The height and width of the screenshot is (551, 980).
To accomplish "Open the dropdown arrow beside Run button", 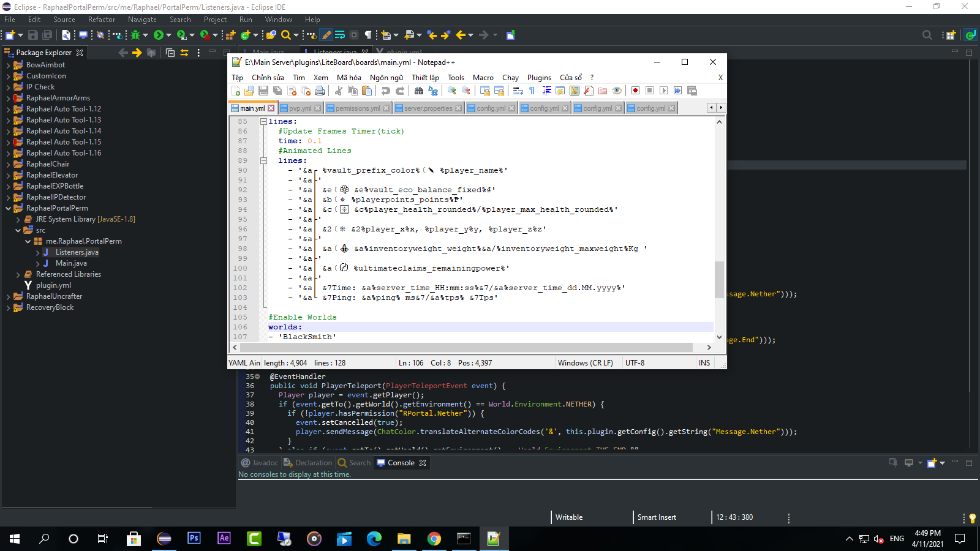I will (x=168, y=35).
